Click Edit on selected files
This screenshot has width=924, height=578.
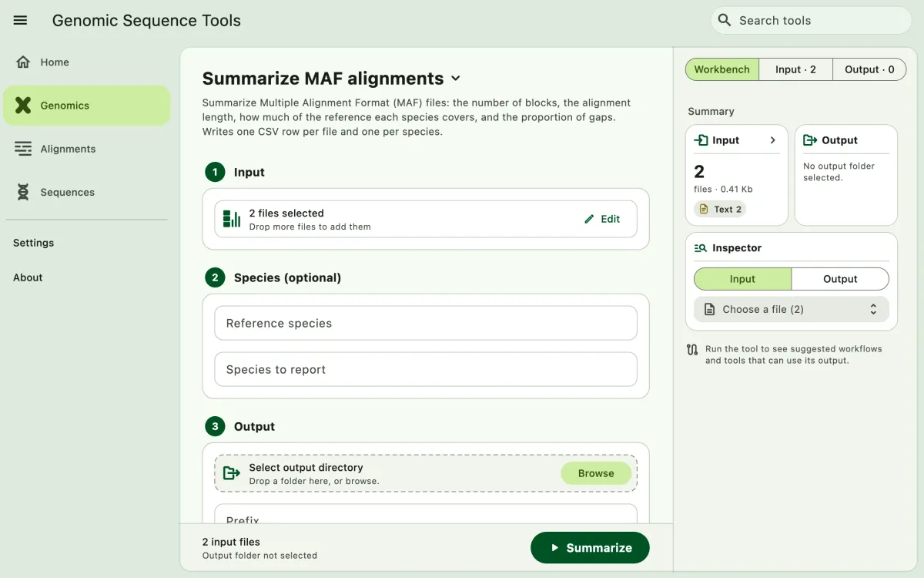click(x=602, y=219)
